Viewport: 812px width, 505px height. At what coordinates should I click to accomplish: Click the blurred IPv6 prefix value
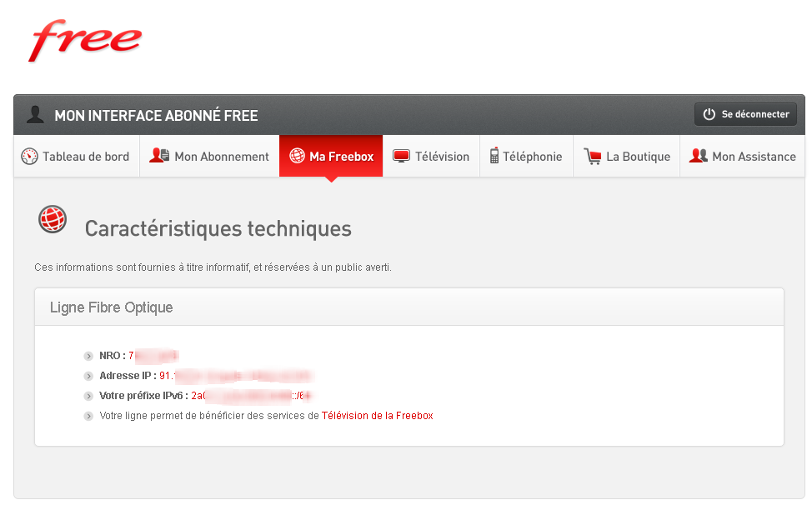pyautogui.click(x=251, y=396)
